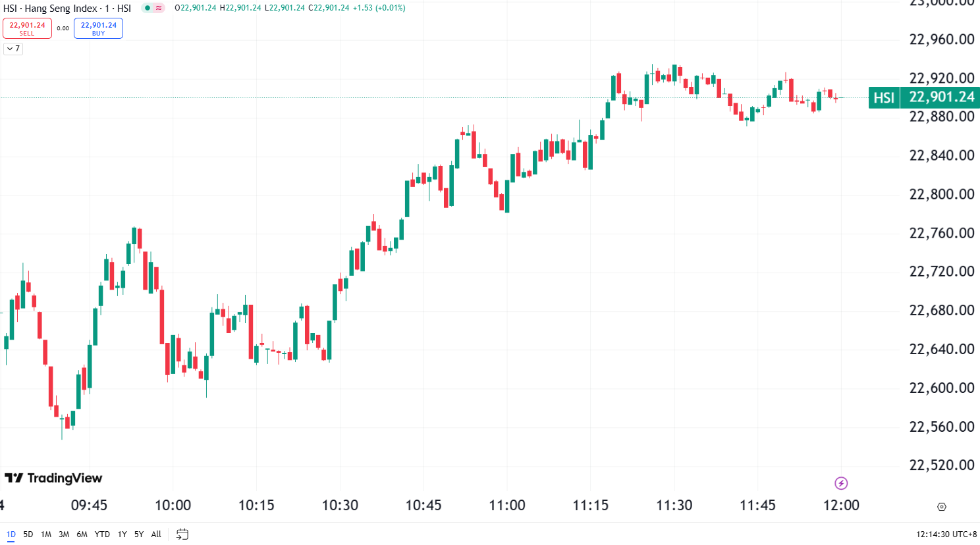Viewport: 980px width, 545px height.
Task: Open the symbol title HSI Hang Seng Index
Action: [67, 9]
